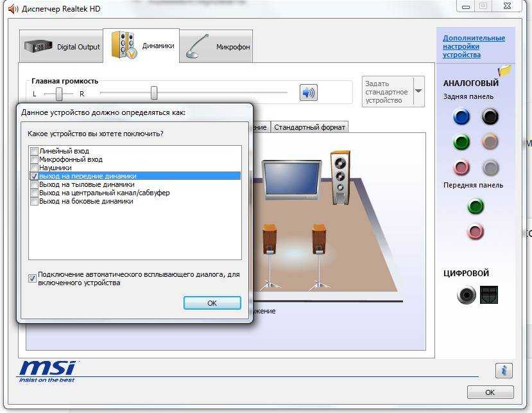The image size is (532, 413).
Task: Click the coaxial digital output jack icon
Action: tap(467, 295)
